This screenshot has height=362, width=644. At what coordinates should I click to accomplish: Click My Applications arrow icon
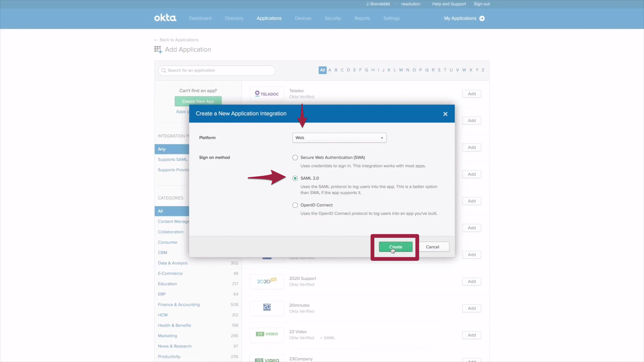(x=482, y=18)
